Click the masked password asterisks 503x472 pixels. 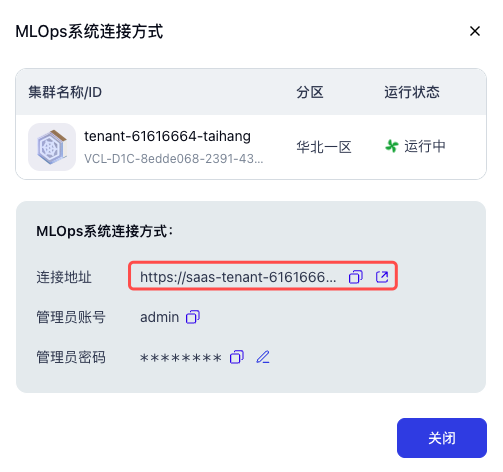tap(181, 358)
